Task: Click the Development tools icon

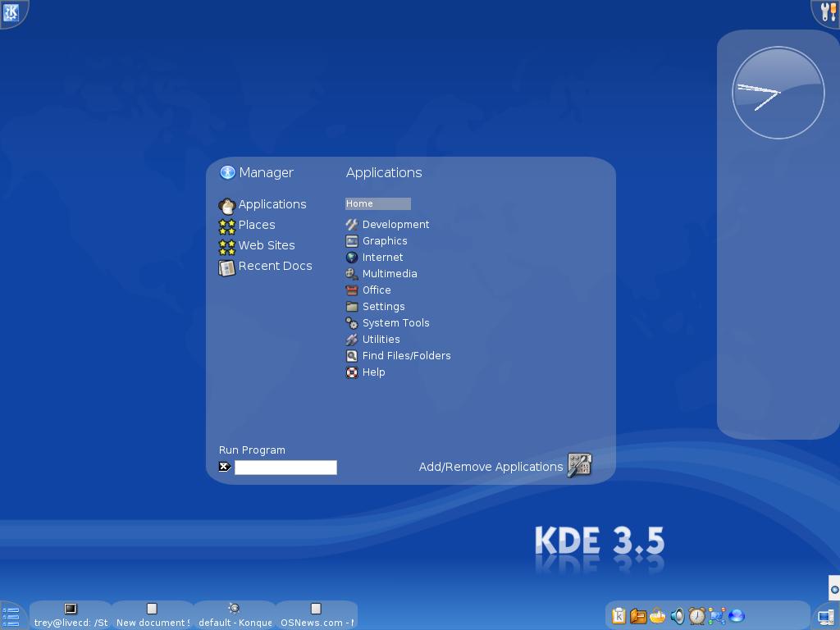Action: (x=352, y=225)
